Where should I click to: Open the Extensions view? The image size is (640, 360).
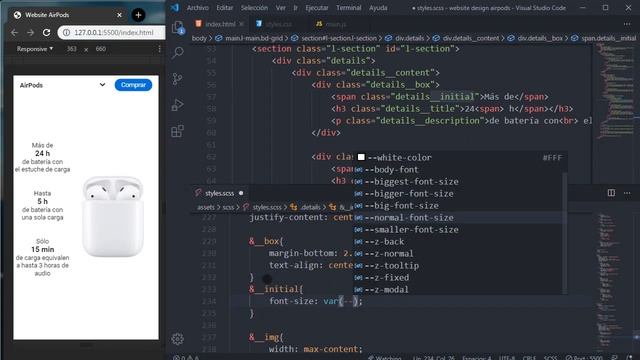177,131
